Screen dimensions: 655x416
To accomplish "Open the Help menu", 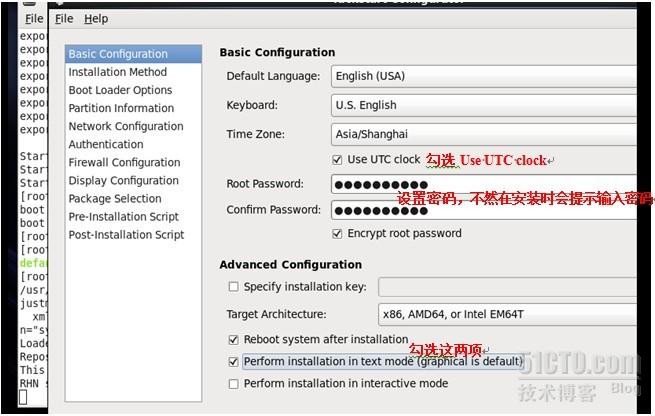I will pyautogui.click(x=96, y=19).
